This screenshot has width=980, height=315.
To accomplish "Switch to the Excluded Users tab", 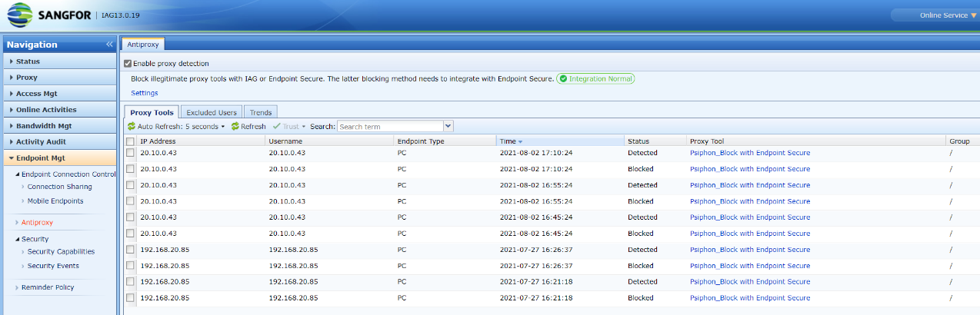I will 212,113.
